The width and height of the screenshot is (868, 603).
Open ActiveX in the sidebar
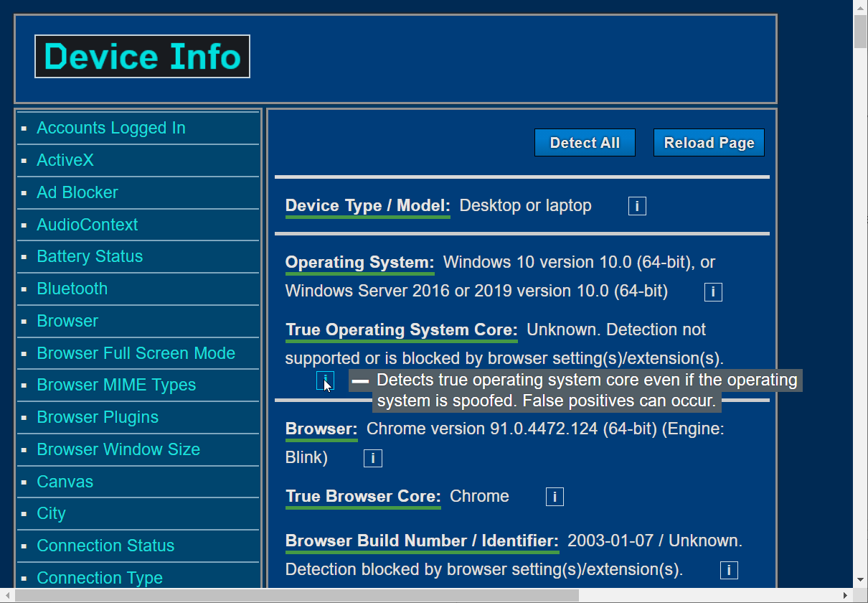point(65,160)
